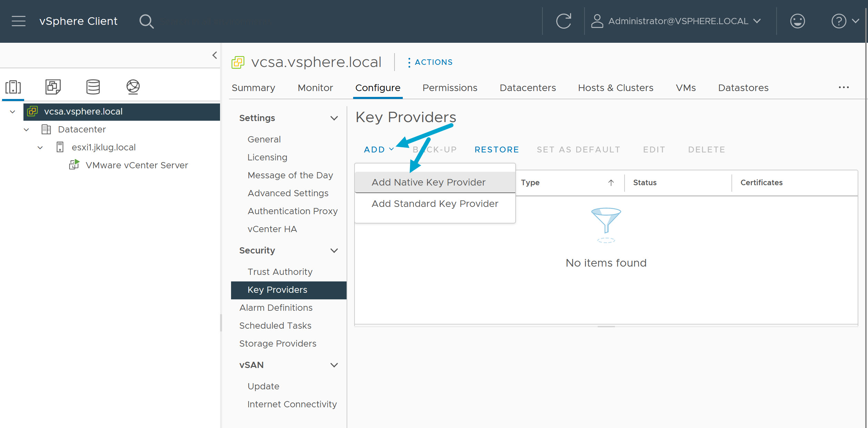
Task: Open the ADD dropdown
Action: tap(378, 149)
